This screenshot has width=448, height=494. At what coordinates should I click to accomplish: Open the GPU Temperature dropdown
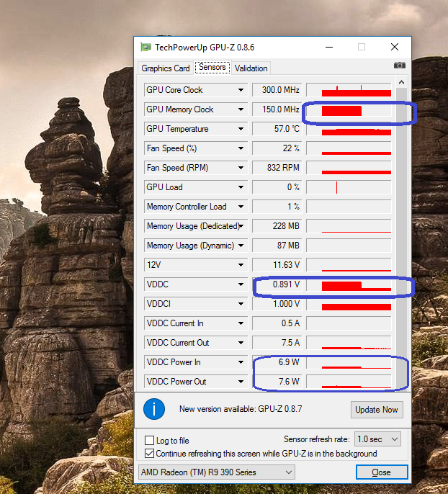coord(241,129)
